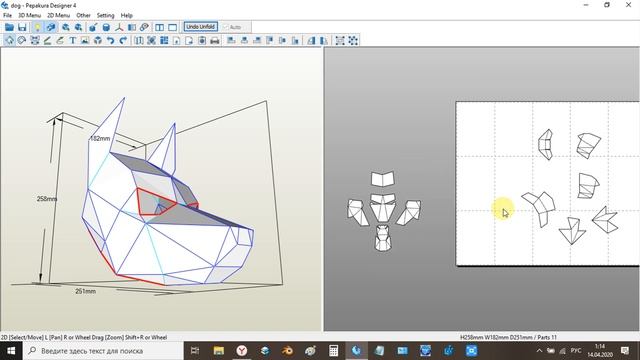Viewport: 640px width, 360px height.
Task: Toggle the light bulb lighting icon
Action: [37, 27]
